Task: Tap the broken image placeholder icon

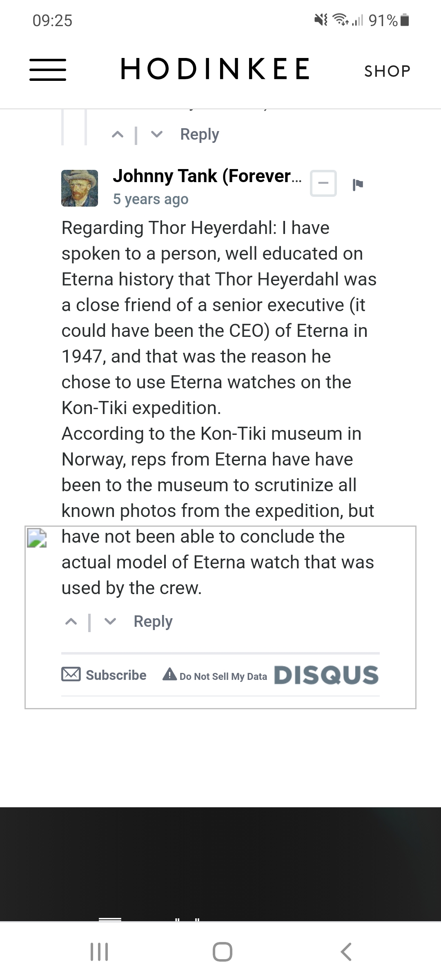Action: pos(37,538)
